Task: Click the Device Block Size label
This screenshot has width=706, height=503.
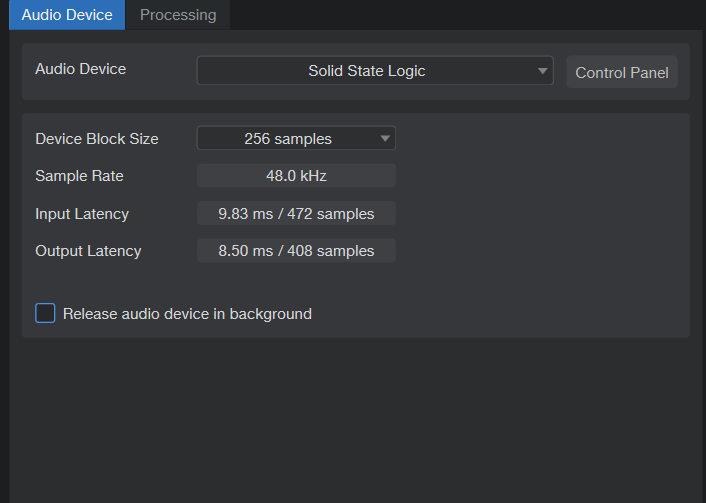Action: [97, 139]
